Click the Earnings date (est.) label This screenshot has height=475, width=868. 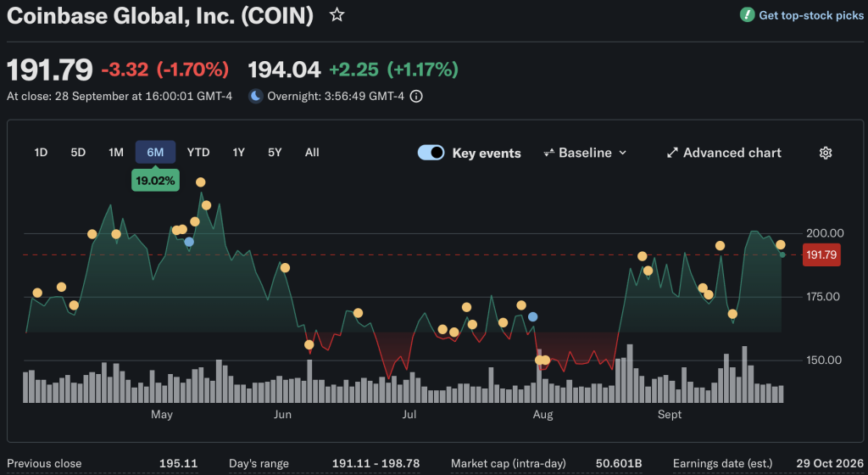tap(722, 463)
